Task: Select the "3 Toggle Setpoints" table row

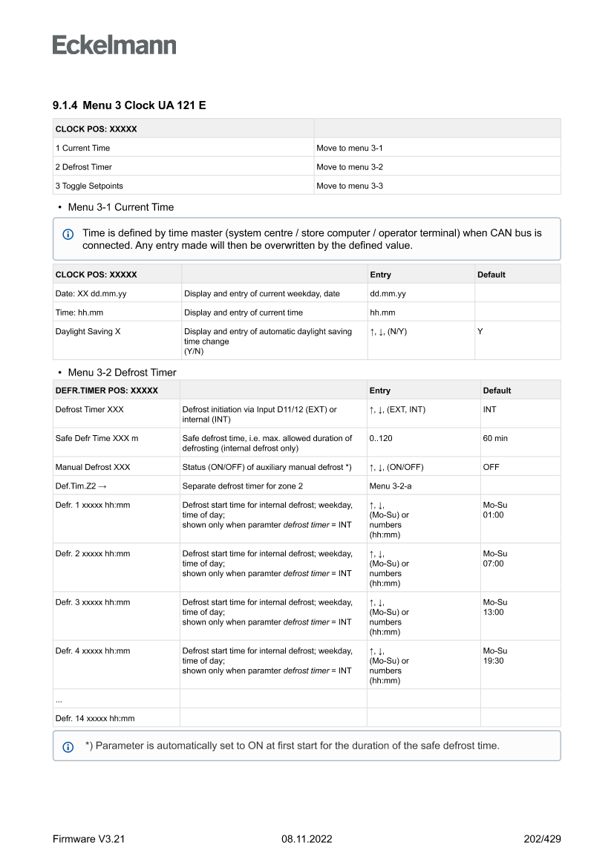Action: pos(89,186)
